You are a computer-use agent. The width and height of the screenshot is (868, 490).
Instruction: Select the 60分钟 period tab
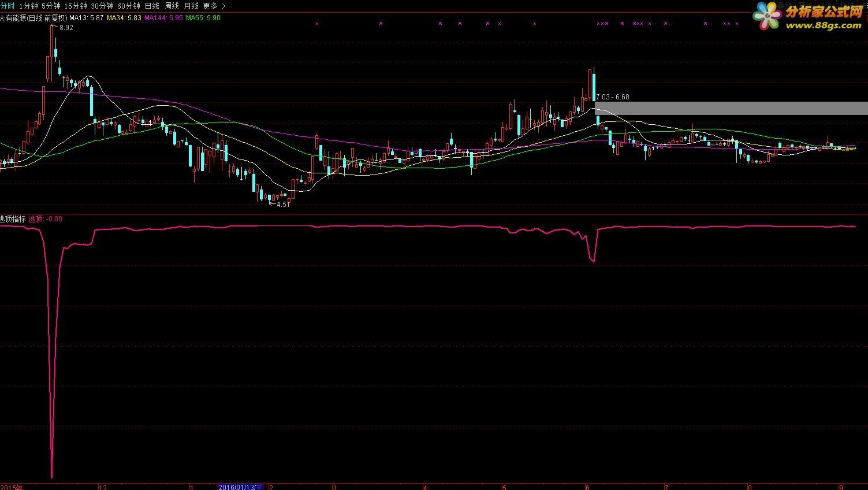pos(129,6)
